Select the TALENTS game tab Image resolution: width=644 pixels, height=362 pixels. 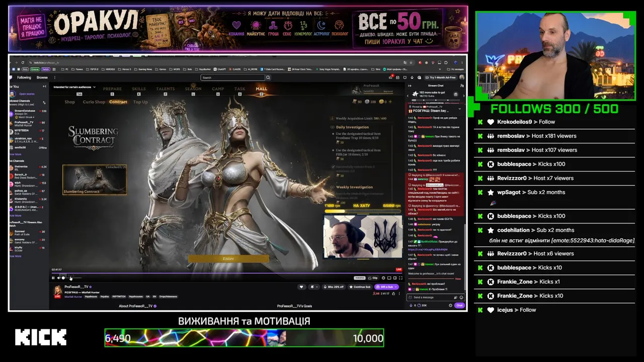click(x=165, y=89)
